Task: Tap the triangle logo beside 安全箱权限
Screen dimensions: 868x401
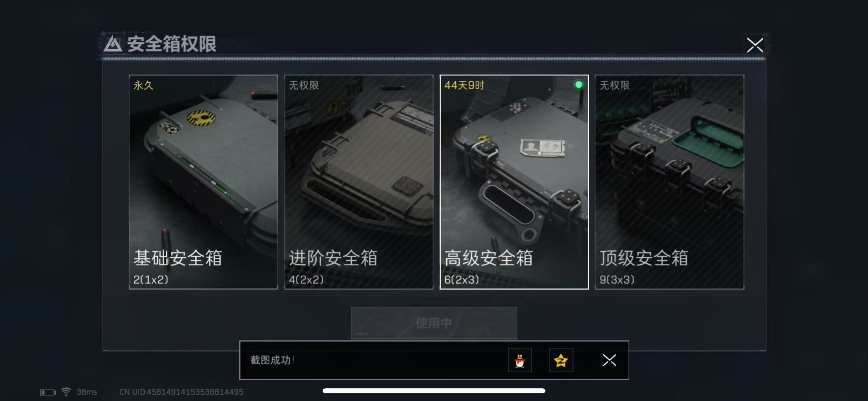Action: 113,44
